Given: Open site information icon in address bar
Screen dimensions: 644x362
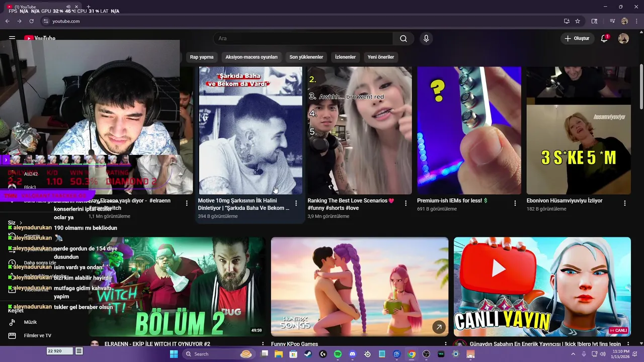Looking at the screenshot, I should tap(46, 21).
